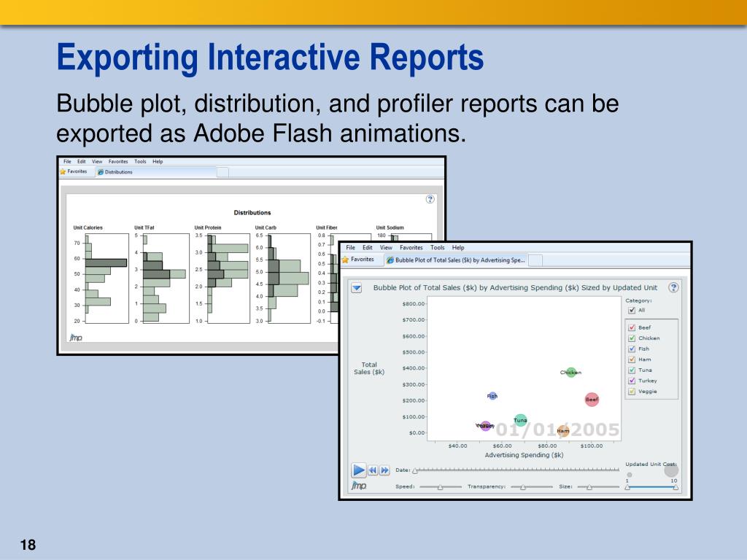
Task: Toggle the All category checkbox
Action: coord(632,311)
